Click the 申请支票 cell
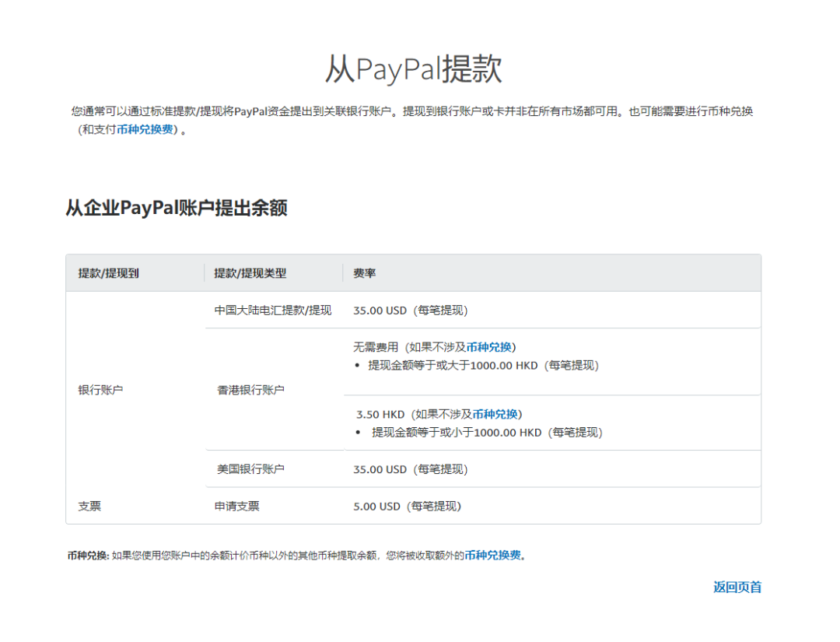The width and height of the screenshot is (840, 642). 236,506
